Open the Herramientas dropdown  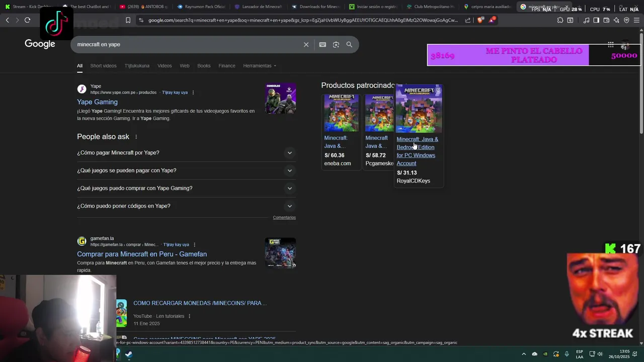coord(260,66)
